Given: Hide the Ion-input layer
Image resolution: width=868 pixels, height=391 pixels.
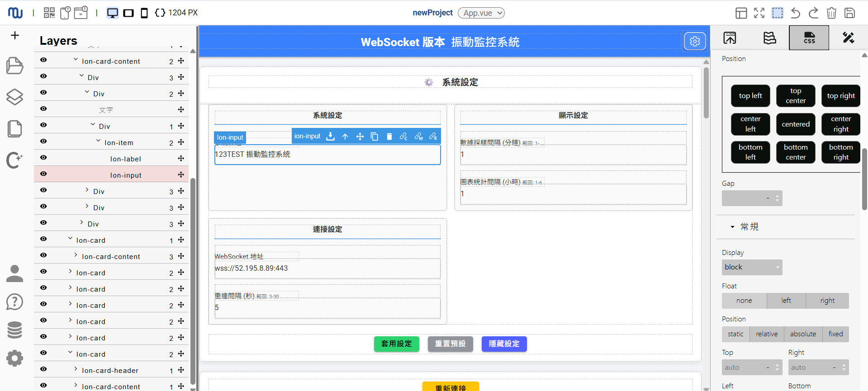Looking at the screenshot, I should pos(43,174).
